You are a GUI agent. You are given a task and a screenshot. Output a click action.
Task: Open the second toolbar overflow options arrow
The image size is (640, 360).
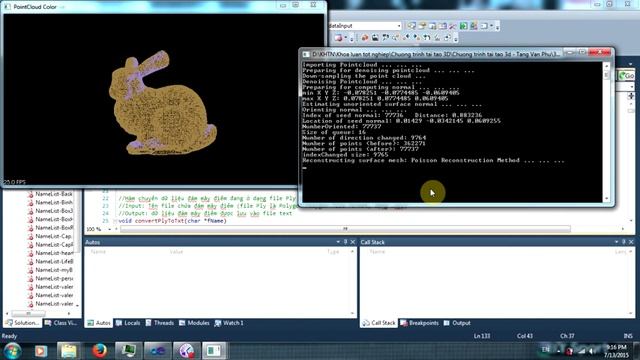point(455,39)
